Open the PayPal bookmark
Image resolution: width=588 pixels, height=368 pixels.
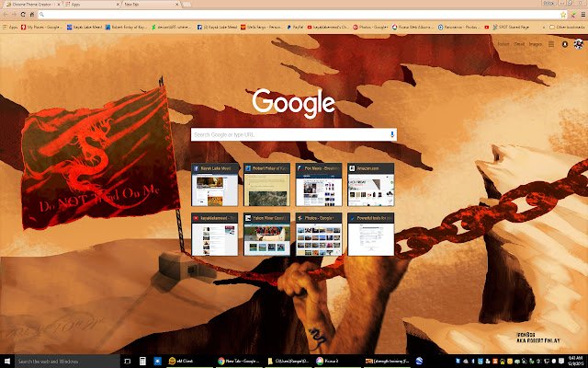[295, 27]
